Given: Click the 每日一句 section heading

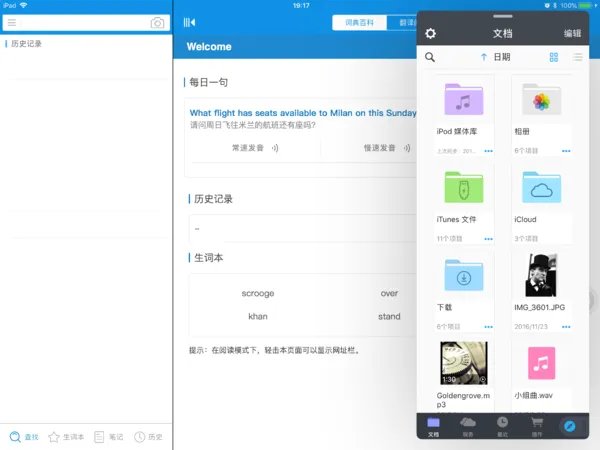Looking at the screenshot, I should [209, 82].
